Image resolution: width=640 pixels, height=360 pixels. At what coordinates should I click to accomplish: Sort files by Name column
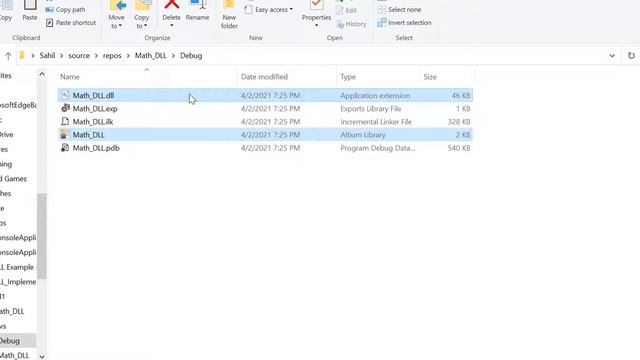click(147, 77)
